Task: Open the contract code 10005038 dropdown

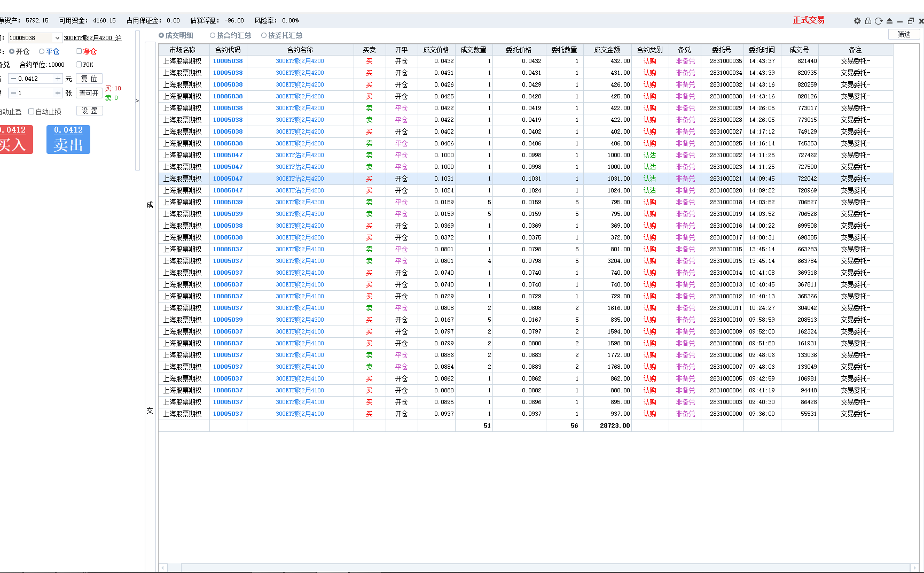Action: click(x=57, y=38)
